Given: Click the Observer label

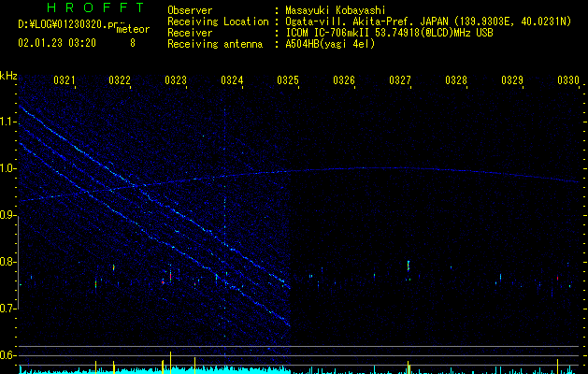Looking at the screenshot, I should pos(190,10).
